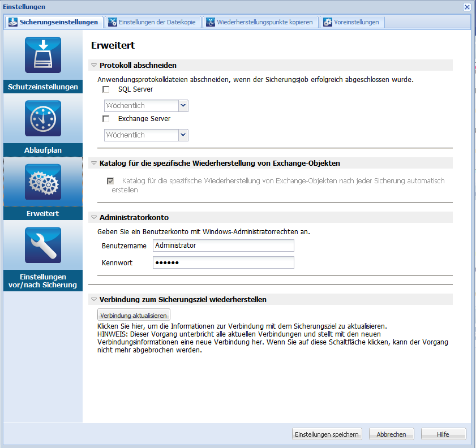Focus the Benutzername input field

(224, 245)
